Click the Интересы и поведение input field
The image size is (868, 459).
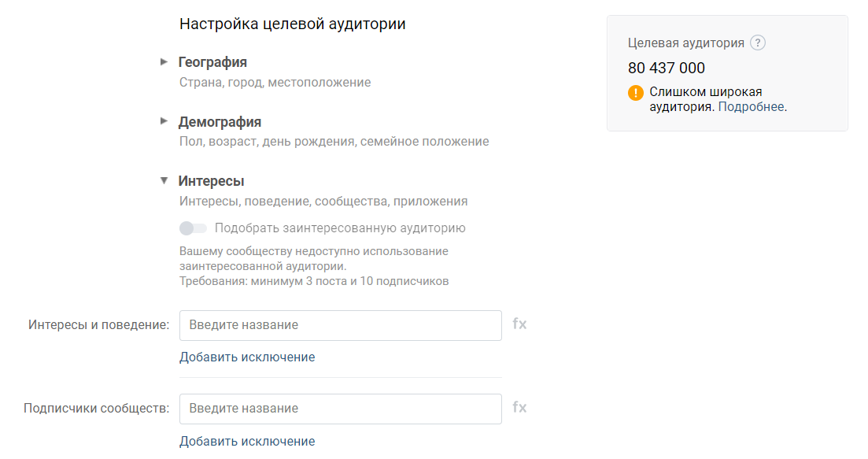coord(341,324)
